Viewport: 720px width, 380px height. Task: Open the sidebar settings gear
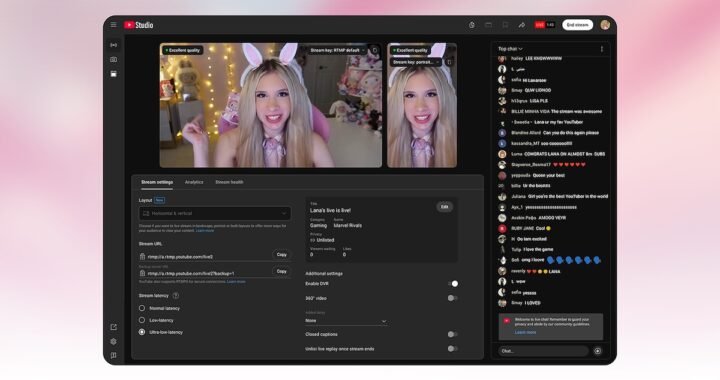point(113,341)
